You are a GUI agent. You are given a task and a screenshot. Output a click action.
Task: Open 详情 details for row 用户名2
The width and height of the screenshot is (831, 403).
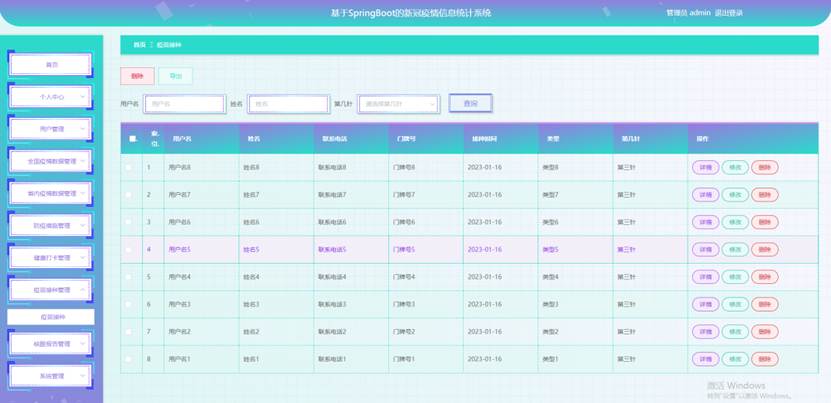click(x=705, y=332)
